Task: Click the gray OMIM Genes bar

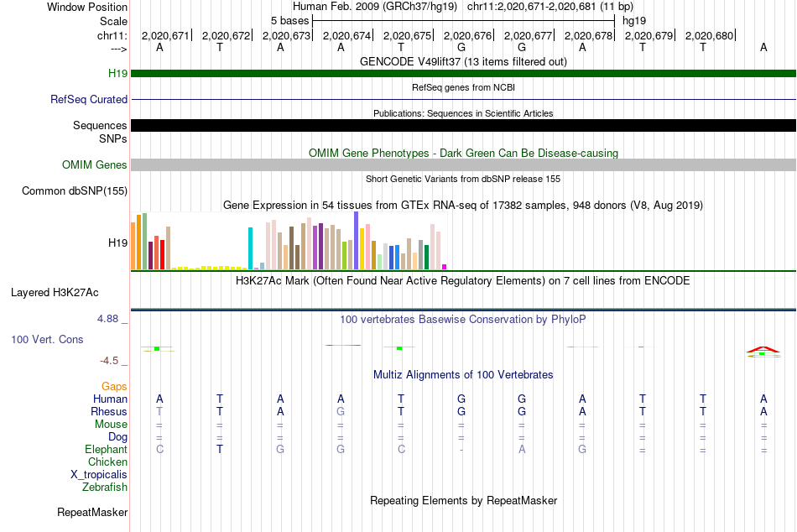Action: [x=464, y=164]
